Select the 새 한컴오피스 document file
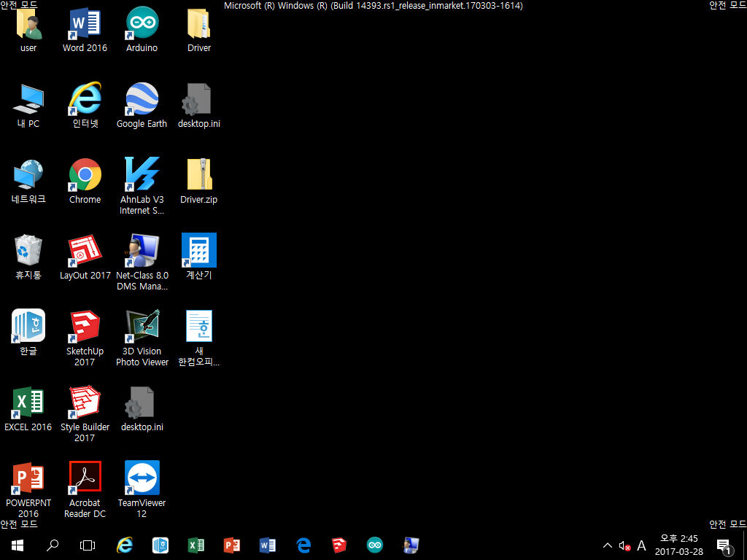747x560 pixels. coord(199,337)
